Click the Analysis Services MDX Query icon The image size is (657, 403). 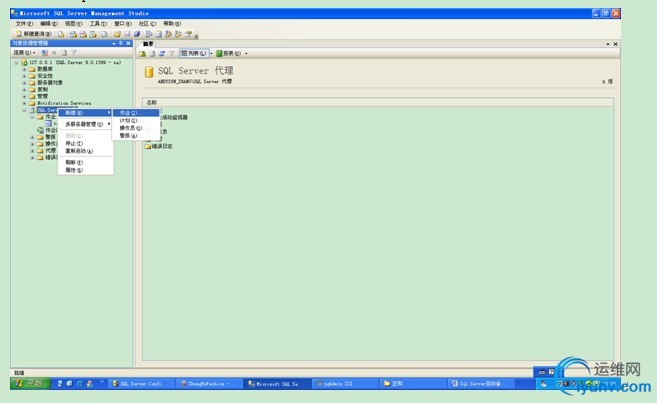click(x=73, y=34)
